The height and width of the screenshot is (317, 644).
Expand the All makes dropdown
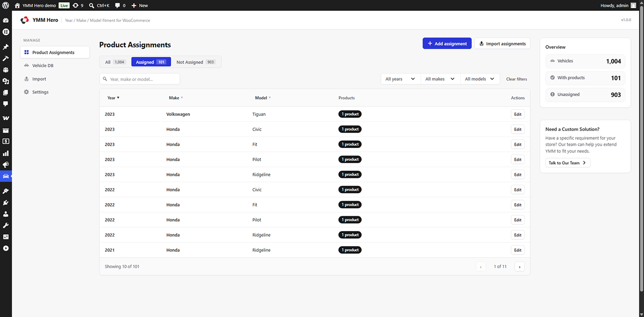440,79
